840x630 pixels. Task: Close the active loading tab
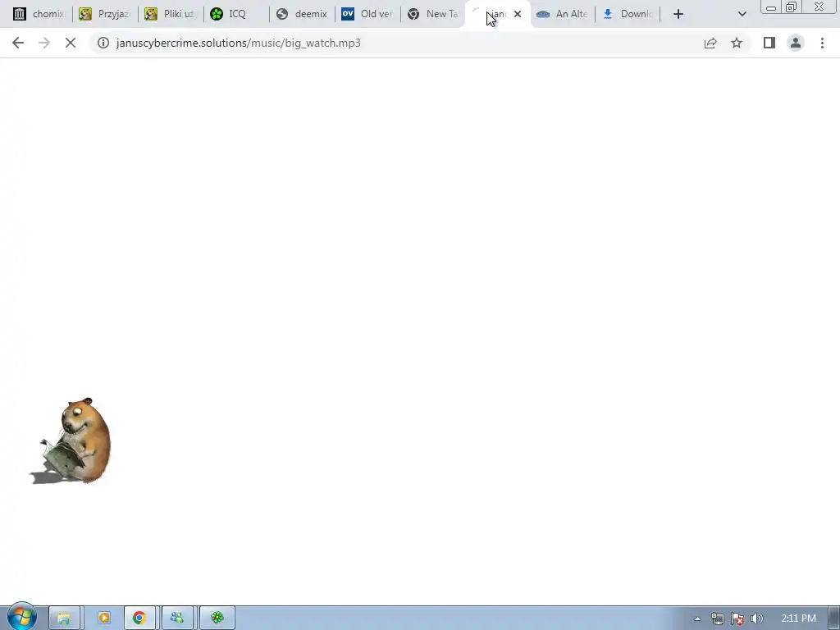click(518, 14)
